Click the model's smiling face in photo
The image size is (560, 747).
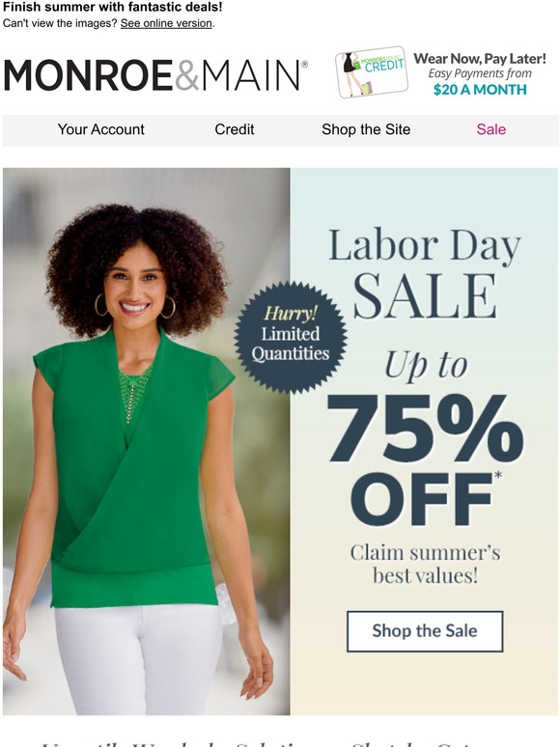pos(134,288)
